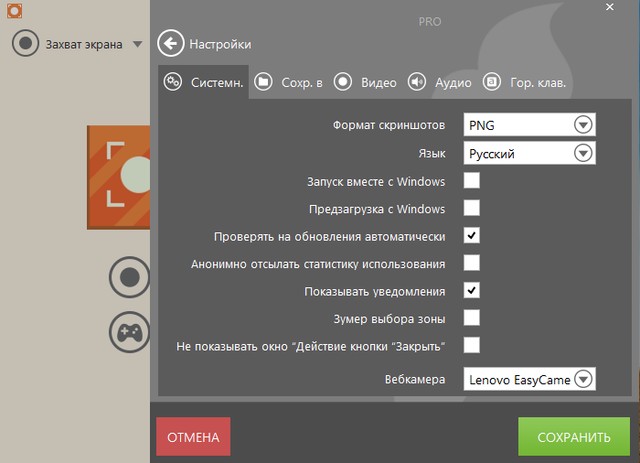Viewport: 640px width, 463px height.
Task: Click the folder icon for Сохр. в
Action: point(263,82)
